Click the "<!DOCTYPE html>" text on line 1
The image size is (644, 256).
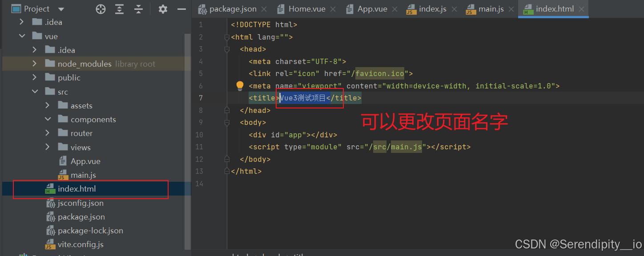(264, 24)
